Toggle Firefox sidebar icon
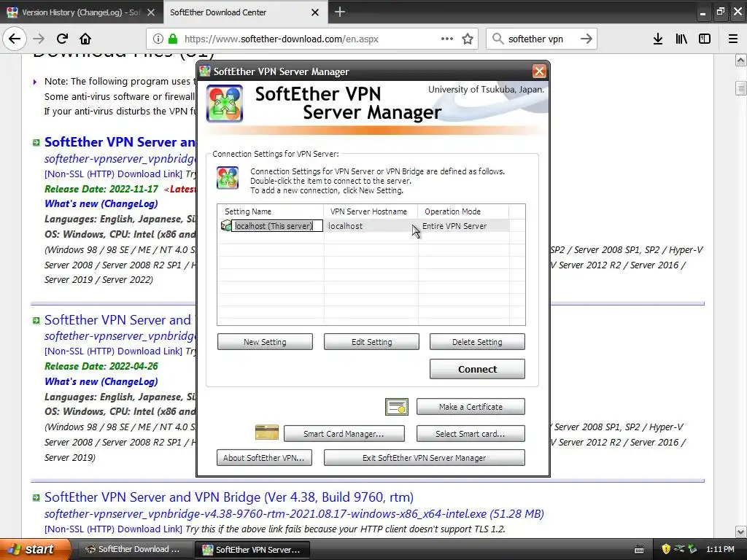747x560 pixels. 705,39
